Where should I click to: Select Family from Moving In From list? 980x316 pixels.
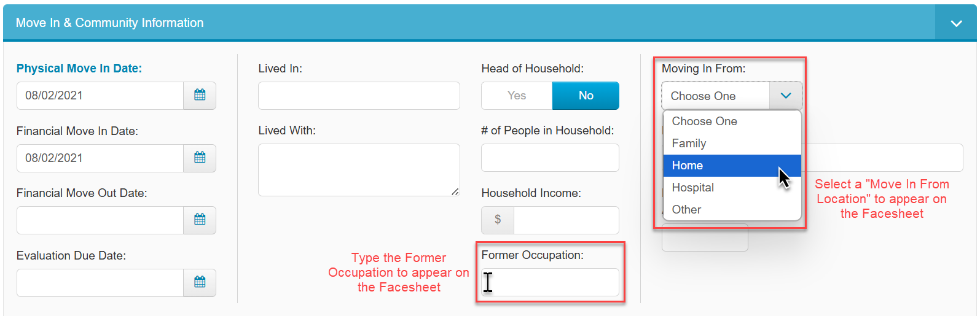point(732,144)
